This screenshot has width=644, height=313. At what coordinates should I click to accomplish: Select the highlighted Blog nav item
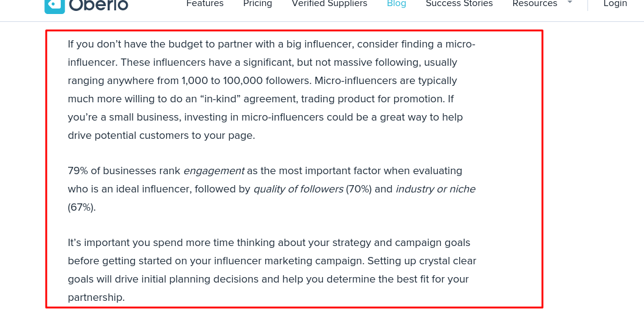coord(396,4)
